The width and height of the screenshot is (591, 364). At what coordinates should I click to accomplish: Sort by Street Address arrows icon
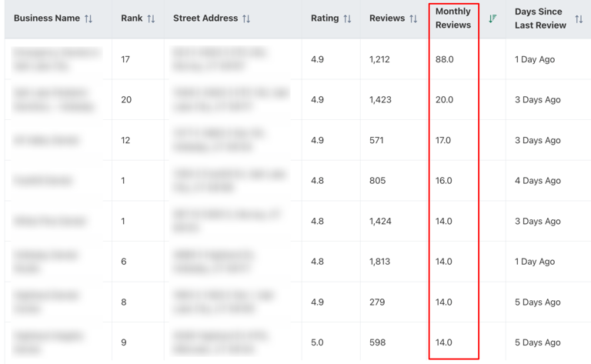(x=246, y=18)
